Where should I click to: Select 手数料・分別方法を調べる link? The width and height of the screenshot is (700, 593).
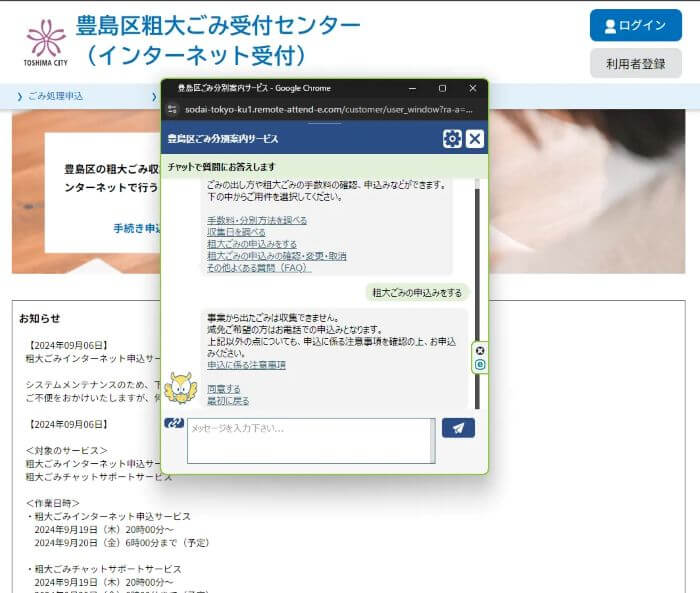coord(257,220)
